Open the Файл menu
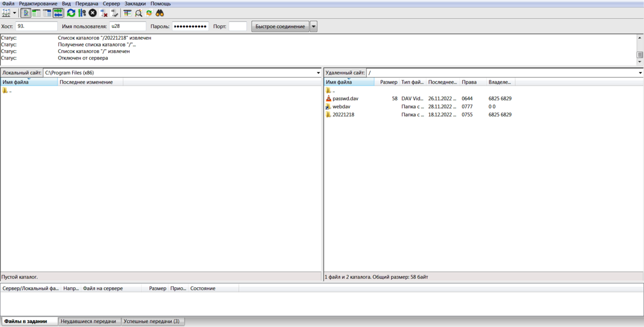Viewport: 644px width, 327px height. click(x=8, y=4)
